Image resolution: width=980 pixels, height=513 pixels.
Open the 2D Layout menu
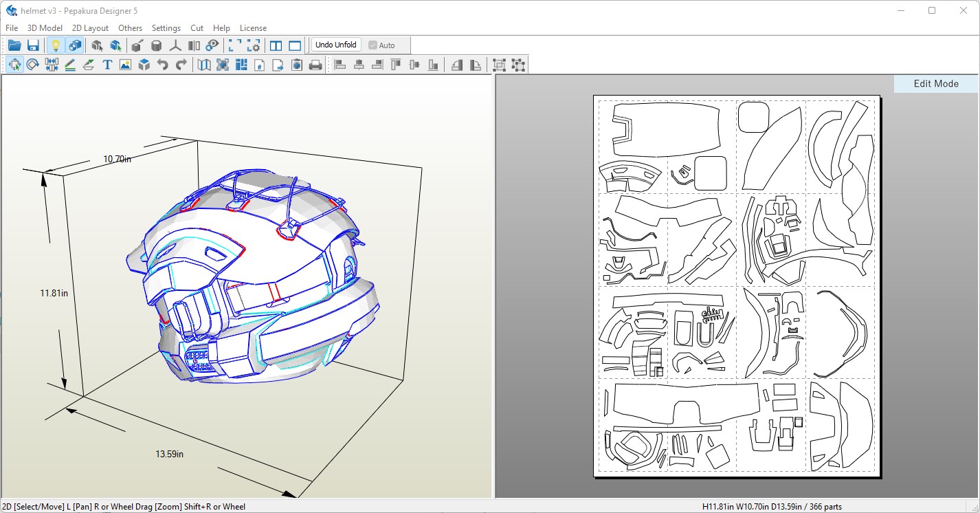[90, 28]
